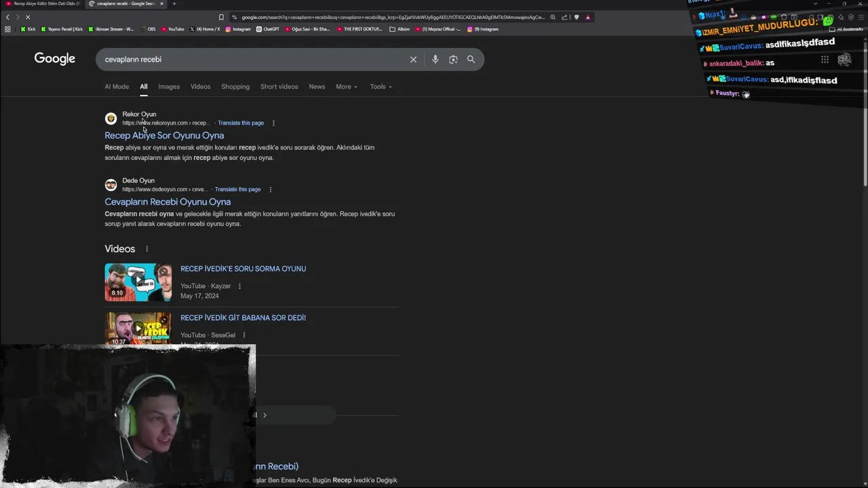Open 'RECEP İVEDİK GİT BABANA SOR DEDİ!' video

pyautogui.click(x=243, y=318)
